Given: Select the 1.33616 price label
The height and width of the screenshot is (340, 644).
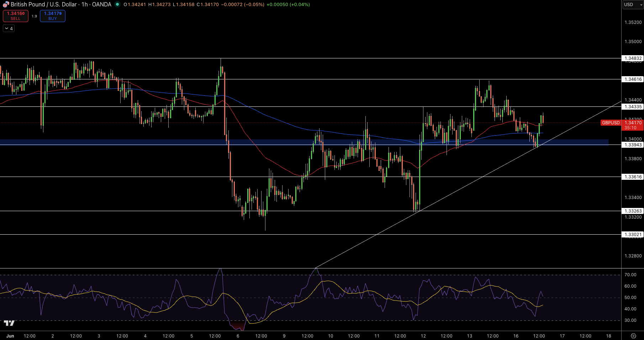Looking at the screenshot, I should point(633,177).
